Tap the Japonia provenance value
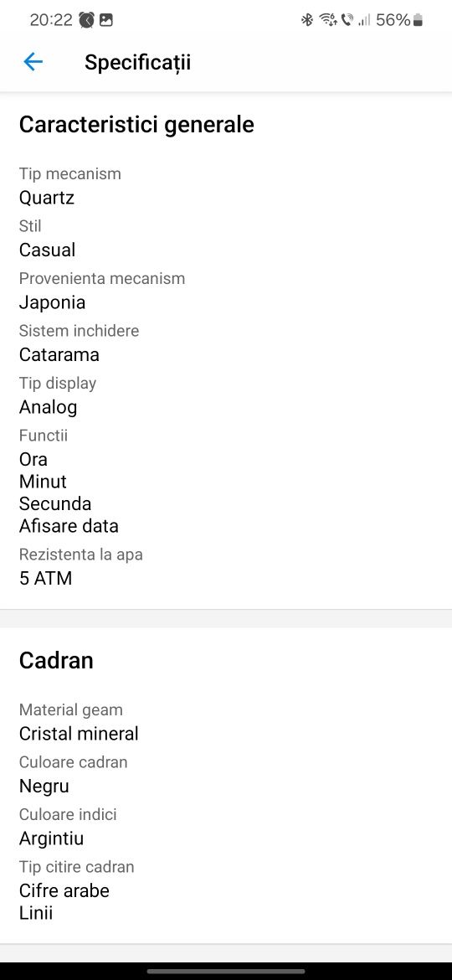This screenshot has width=452, height=980. [52, 302]
